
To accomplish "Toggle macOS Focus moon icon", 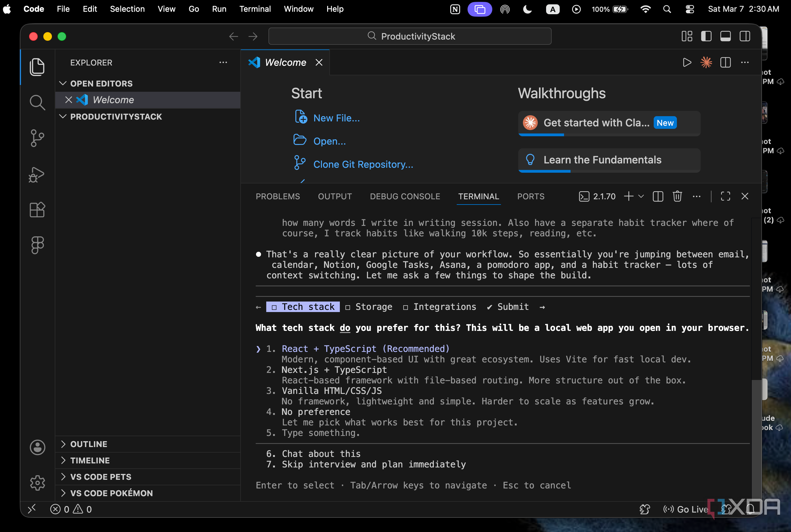I will click(527, 9).
